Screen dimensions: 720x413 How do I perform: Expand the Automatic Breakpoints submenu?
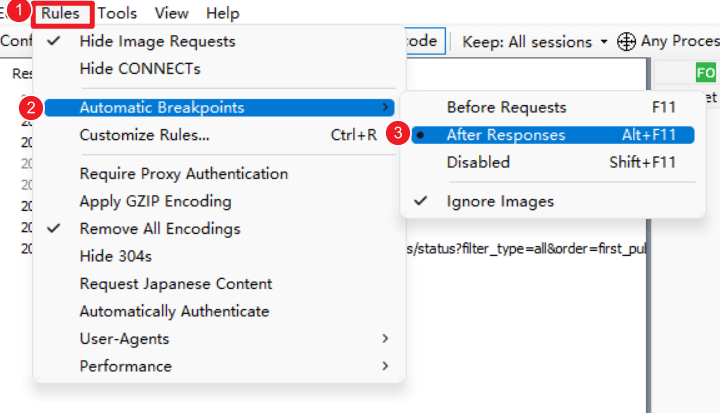162,107
